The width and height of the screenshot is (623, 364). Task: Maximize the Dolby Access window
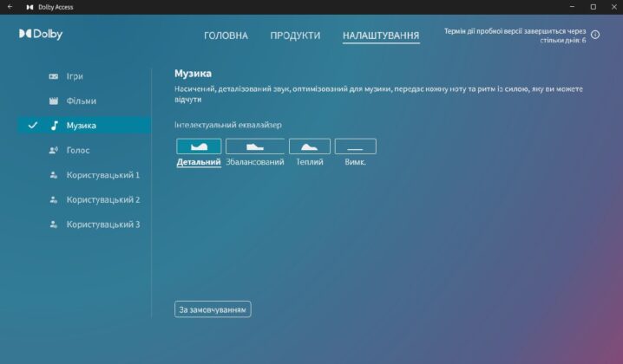click(593, 7)
